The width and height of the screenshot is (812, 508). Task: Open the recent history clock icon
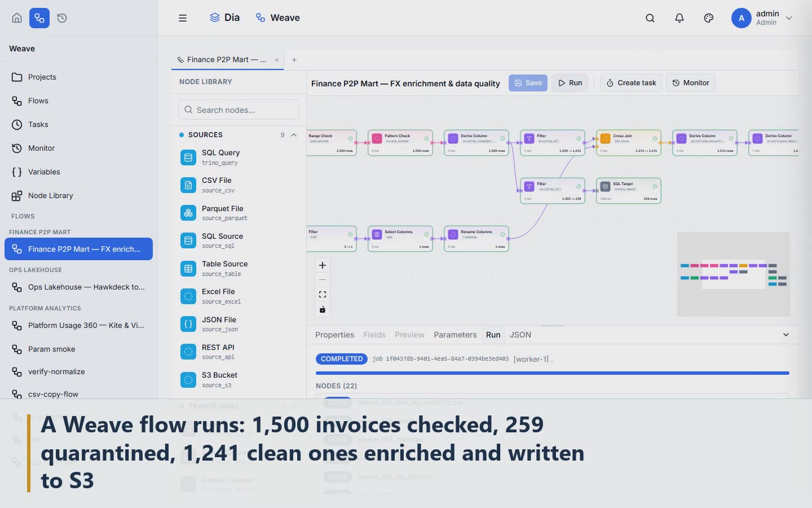(x=62, y=18)
